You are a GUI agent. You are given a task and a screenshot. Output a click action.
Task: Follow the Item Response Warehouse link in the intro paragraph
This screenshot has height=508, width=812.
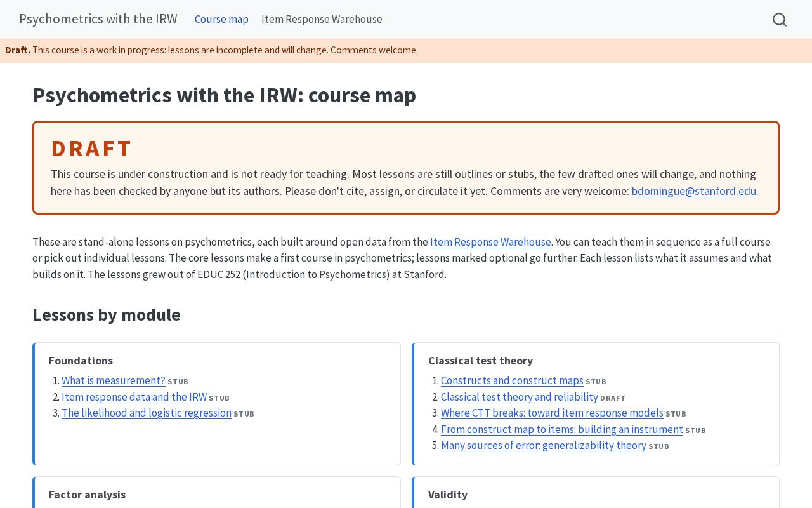(x=490, y=242)
